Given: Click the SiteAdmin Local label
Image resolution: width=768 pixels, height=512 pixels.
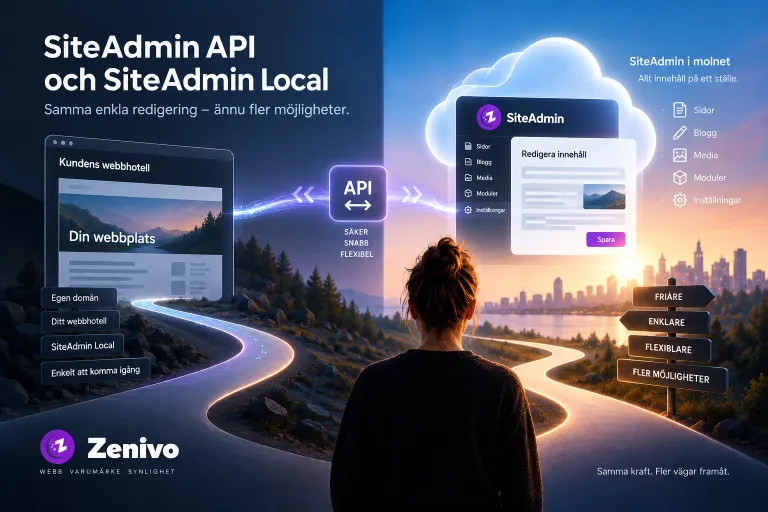Looking at the screenshot, I should tap(82, 346).
